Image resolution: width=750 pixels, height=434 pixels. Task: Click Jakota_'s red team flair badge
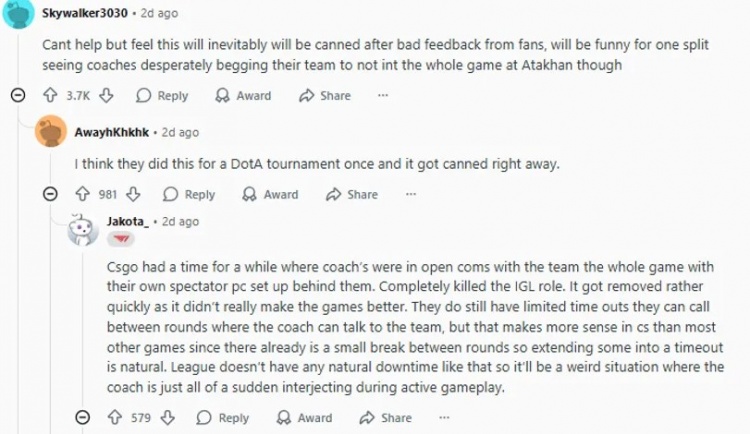pos(120,241)
